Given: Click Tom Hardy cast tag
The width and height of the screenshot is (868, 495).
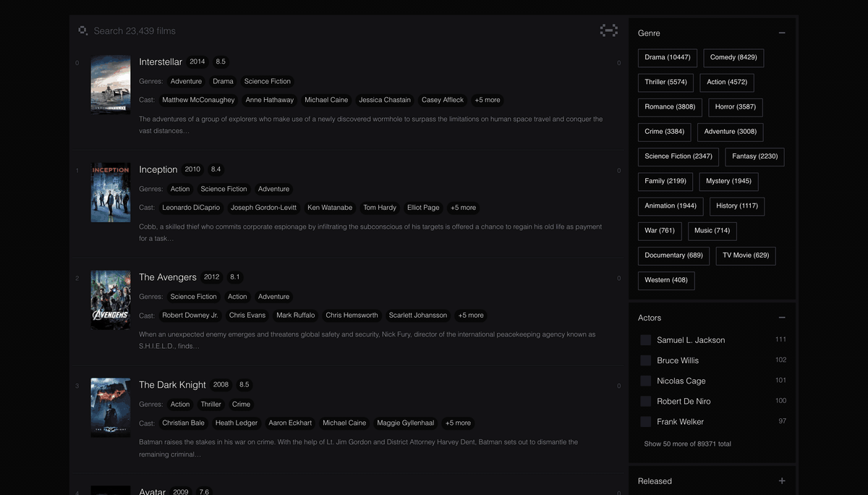Looking at the screenshot, I should coord(380,208).
